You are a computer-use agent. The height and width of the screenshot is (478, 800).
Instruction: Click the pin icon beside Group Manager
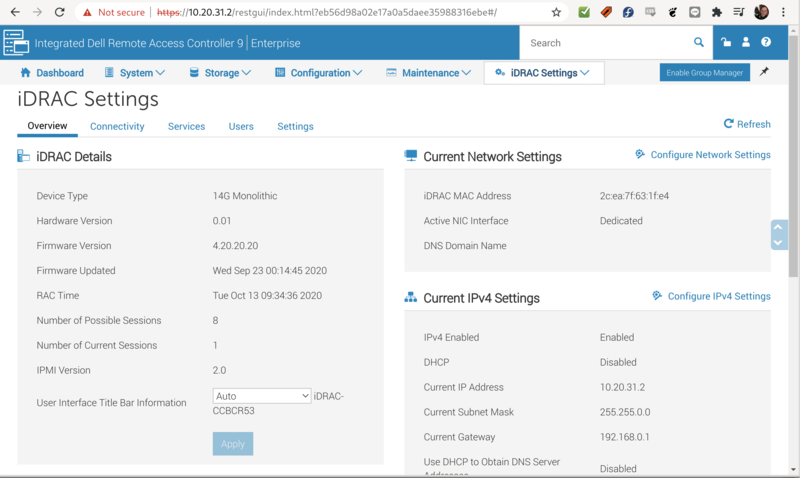click(x=764, y=72)
